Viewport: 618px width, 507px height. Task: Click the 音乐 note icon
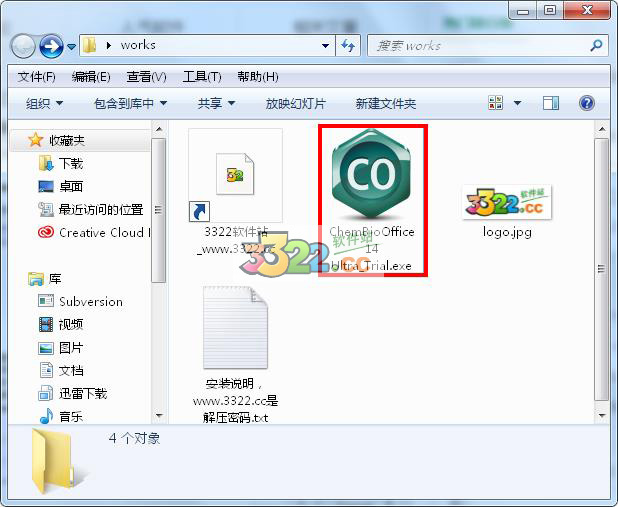[x=47, y=416]
